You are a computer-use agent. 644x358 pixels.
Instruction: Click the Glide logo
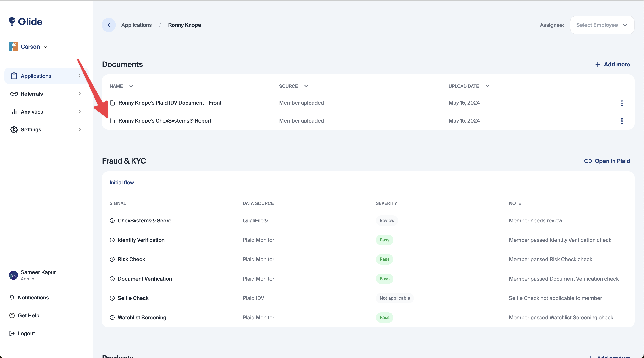click(26, 22)
